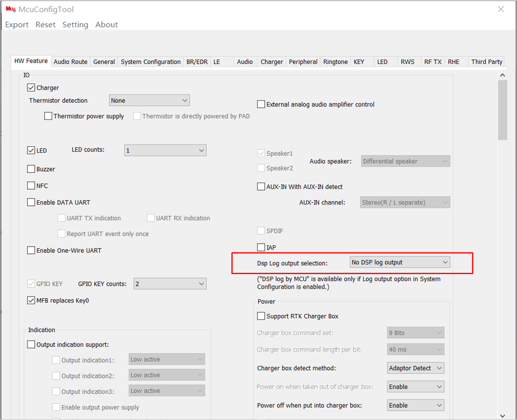Click the vertical scrollbar down arrow
517x420 pixels.
[503, 416]
